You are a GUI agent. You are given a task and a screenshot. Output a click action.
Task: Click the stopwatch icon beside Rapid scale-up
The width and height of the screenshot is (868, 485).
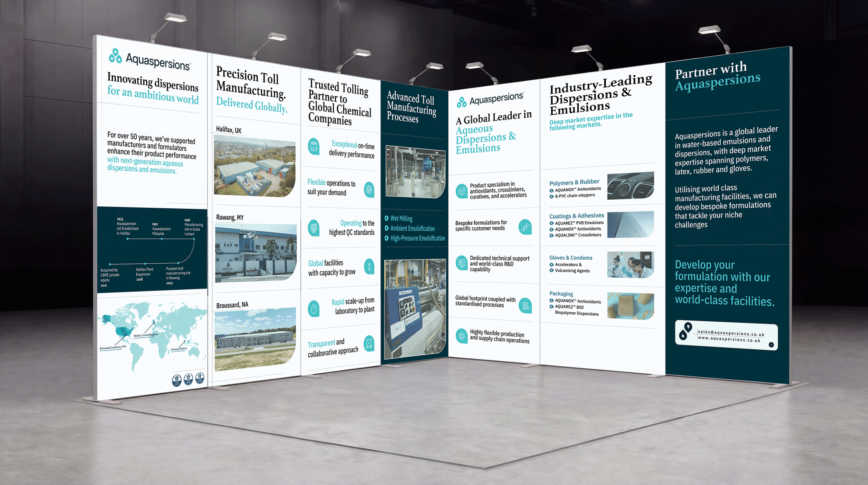click(314, 308)
